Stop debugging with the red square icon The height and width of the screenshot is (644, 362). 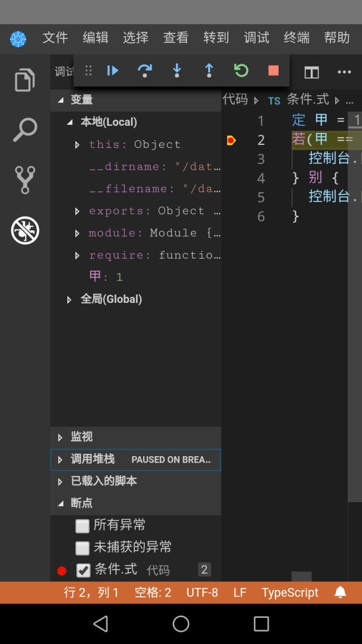click(273, 70)
